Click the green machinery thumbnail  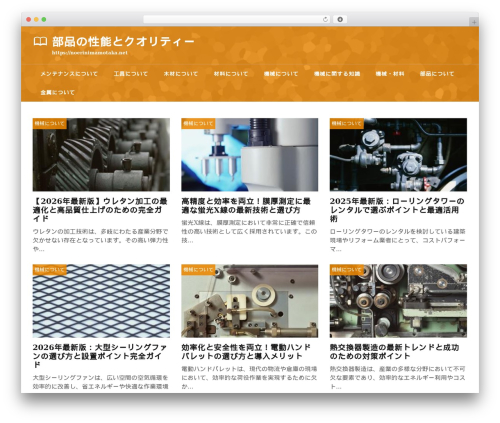[x=398, y=301]
